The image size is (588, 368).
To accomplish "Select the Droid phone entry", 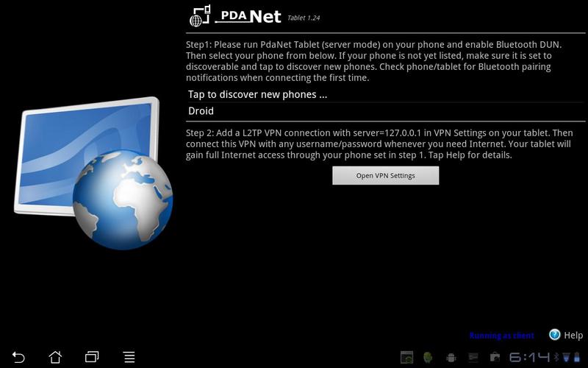I will 385,111.
